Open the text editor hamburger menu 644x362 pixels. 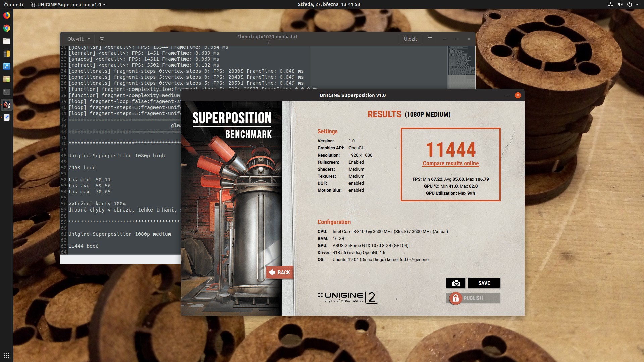430,39
